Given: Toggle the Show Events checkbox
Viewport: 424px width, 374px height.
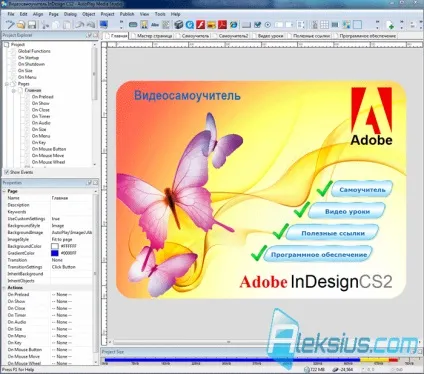Looking at the screenshot, I should coord(6,172).
